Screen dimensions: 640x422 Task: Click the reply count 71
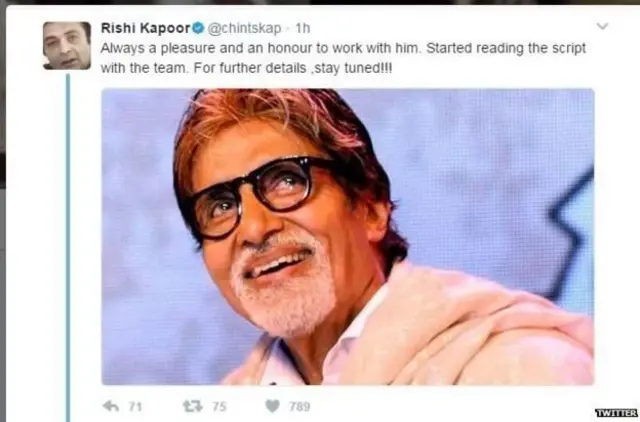coord(134,406)
